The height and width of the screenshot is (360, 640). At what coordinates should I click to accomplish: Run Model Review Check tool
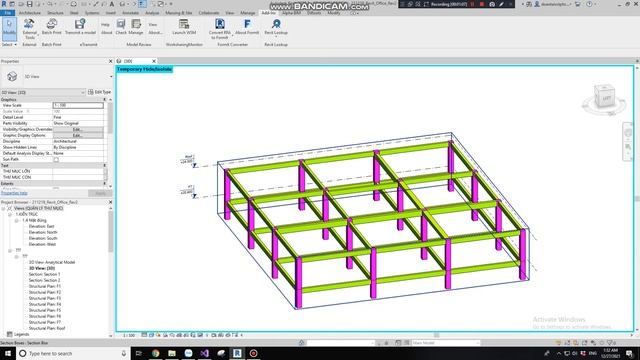[121, 27]
